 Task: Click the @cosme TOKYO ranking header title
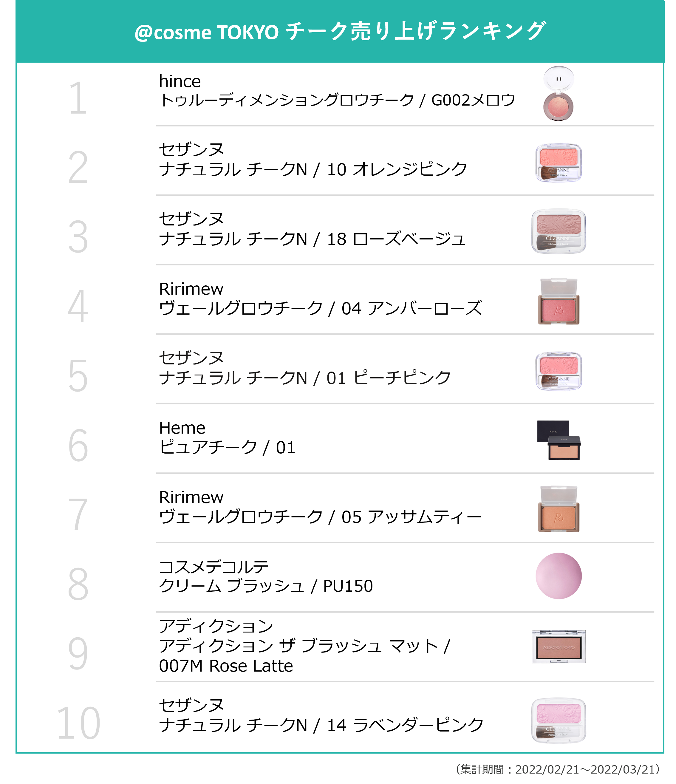[x=340, y=31]
